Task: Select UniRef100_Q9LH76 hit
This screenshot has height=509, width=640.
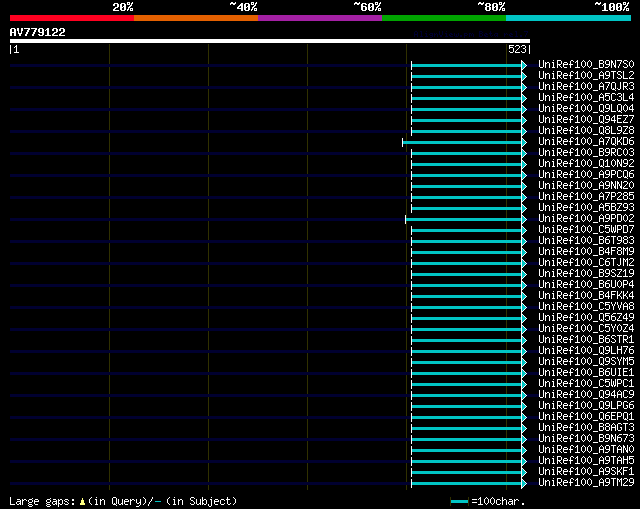Action: click(586, 351)
